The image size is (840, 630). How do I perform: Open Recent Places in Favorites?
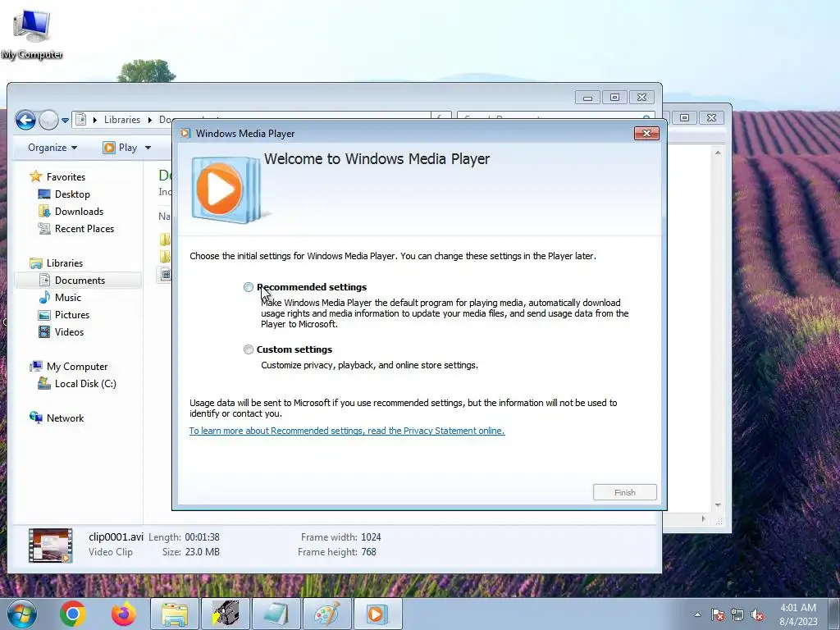(84, 229)
